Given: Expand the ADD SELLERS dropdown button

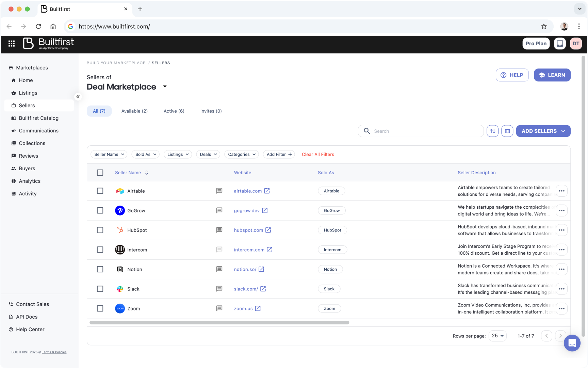Looking at the screenshot, I should (x=543, y=131).
